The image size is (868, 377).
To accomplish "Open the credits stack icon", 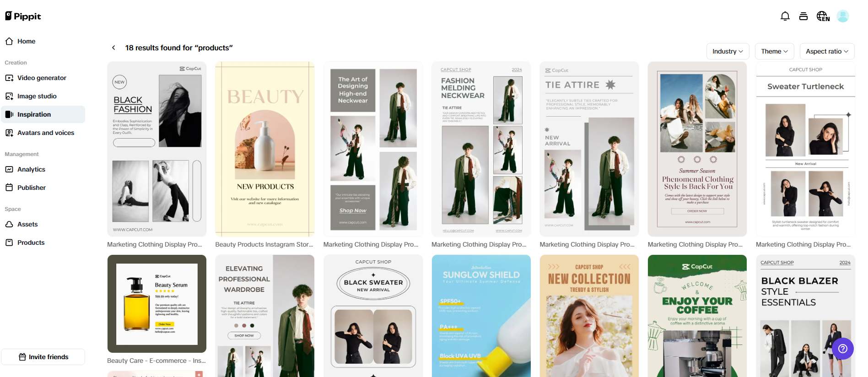I will click(803, 16).
